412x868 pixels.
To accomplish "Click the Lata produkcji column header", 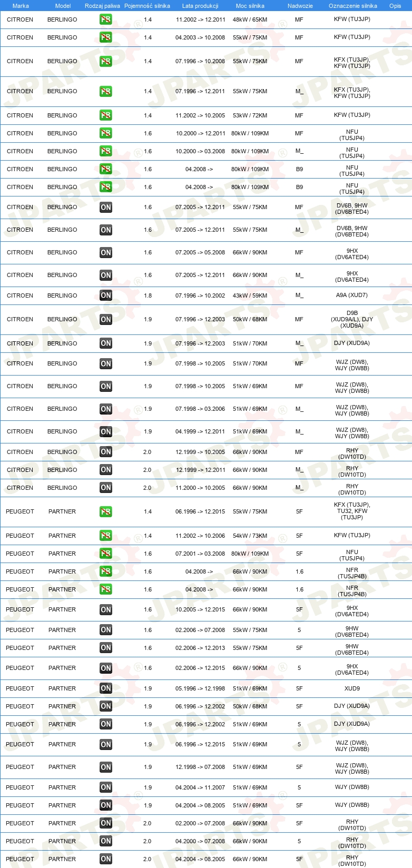I will click(x=200, y=6).
